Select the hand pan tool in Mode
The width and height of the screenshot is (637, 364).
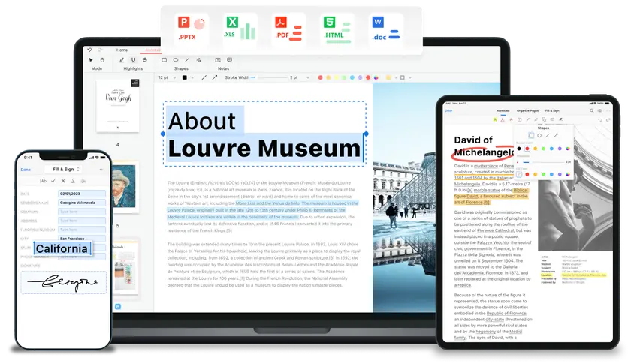tap(102, 59)
